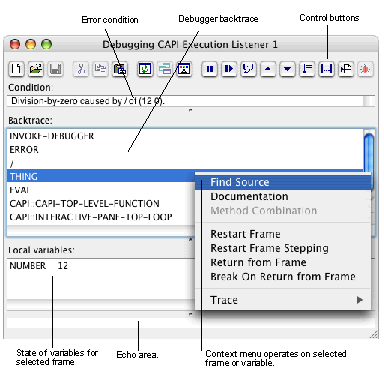Select the "/" backtrace frame
The height and width of the screenshot is (376, 384).
tap(185, 163)
